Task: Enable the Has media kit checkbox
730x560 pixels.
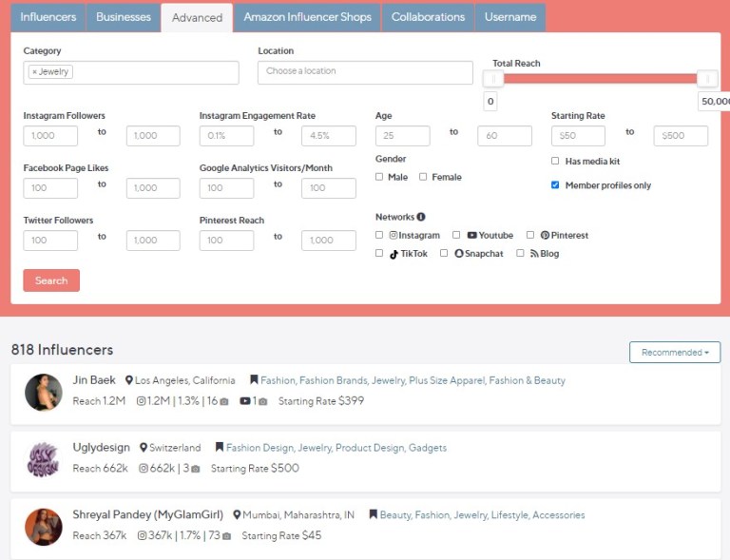Action: (555, 161)
